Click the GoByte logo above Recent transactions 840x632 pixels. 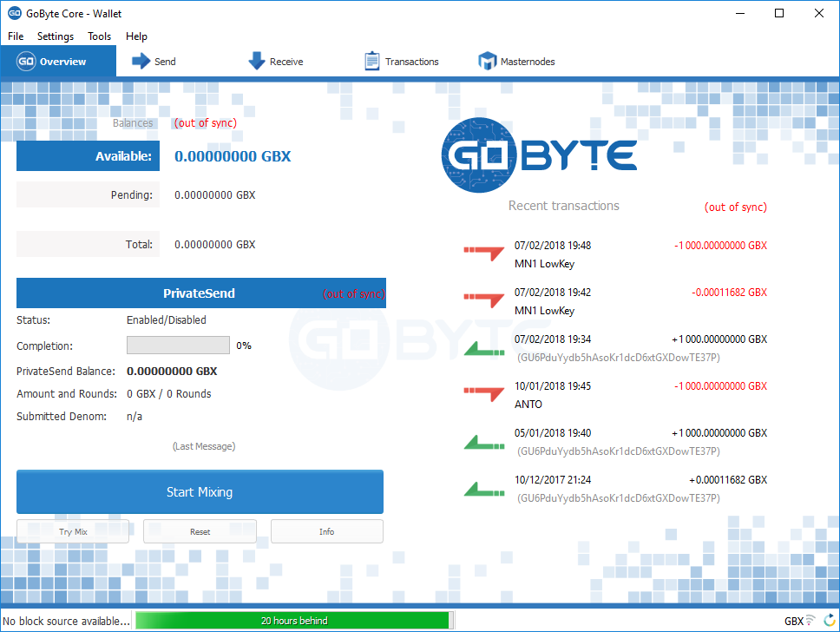pos(538,155)
